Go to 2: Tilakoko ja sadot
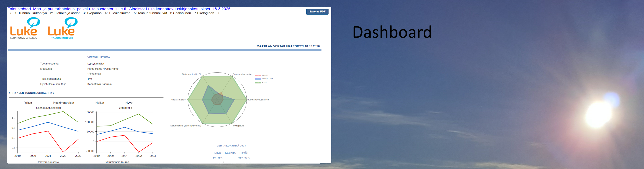This screenshot has height=169, width=644. pyautogui.click(x=65, y=13)
